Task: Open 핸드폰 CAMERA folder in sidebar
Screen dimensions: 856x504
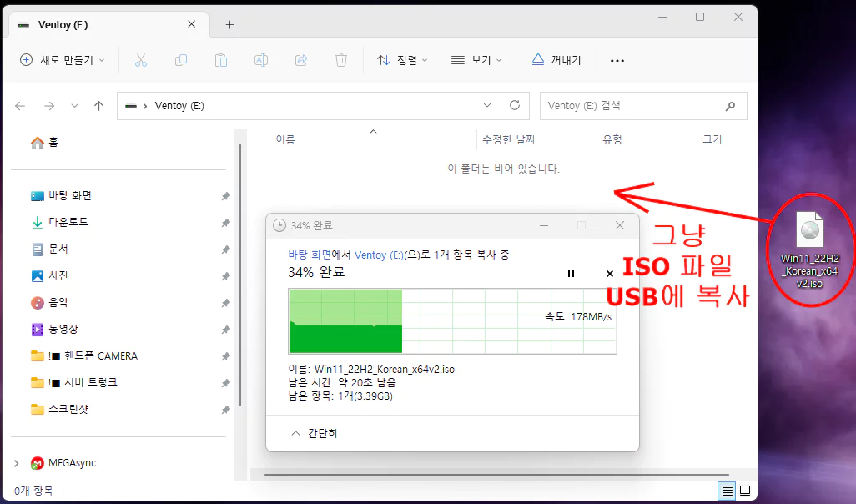Action: coord(84,356)
